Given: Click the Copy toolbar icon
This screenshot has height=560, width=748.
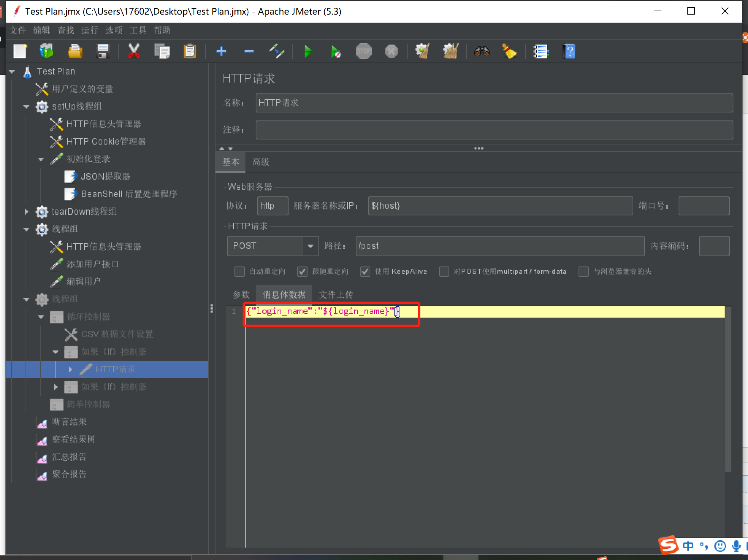Looking at the screenshot, I should click(162, 51).
